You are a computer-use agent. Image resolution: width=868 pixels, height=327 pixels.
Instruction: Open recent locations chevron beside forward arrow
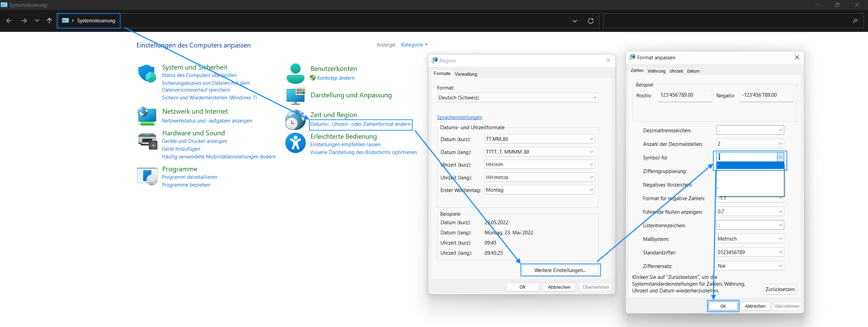(37, 21)
